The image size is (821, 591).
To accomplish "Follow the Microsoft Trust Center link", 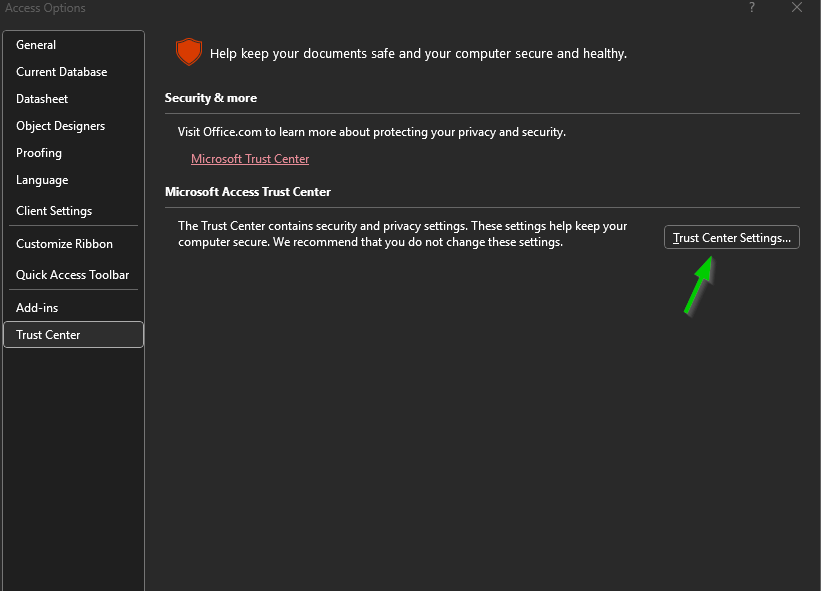I will pyautogui.click(x=250, y=159).
